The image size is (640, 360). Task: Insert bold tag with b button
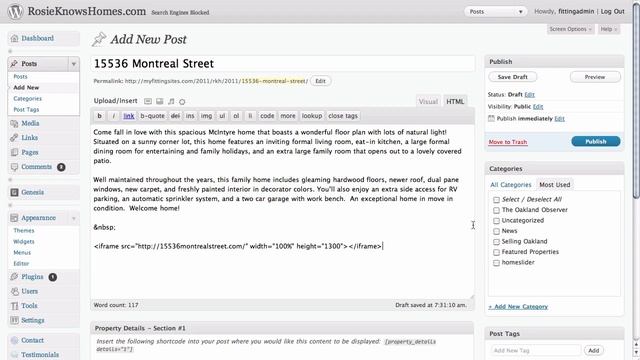click(99, 116)
